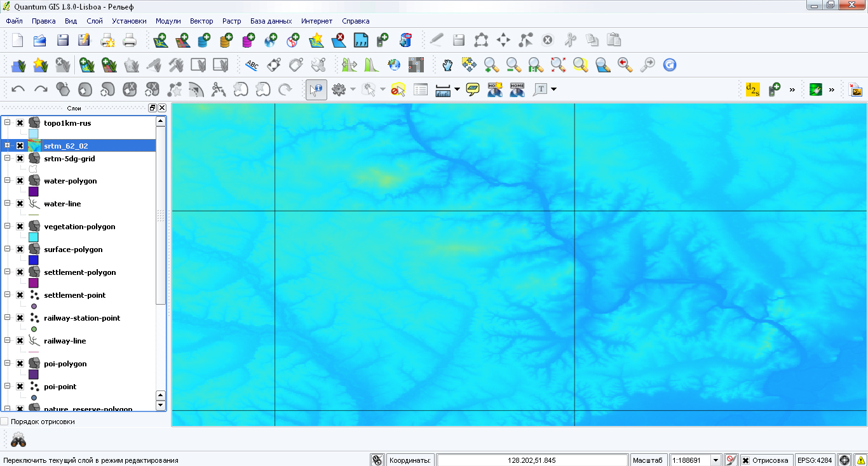Image resolution: width=868 pixels, height=466 pixels.
Task: Save the project with floppy disk icon
Action: 62,41
